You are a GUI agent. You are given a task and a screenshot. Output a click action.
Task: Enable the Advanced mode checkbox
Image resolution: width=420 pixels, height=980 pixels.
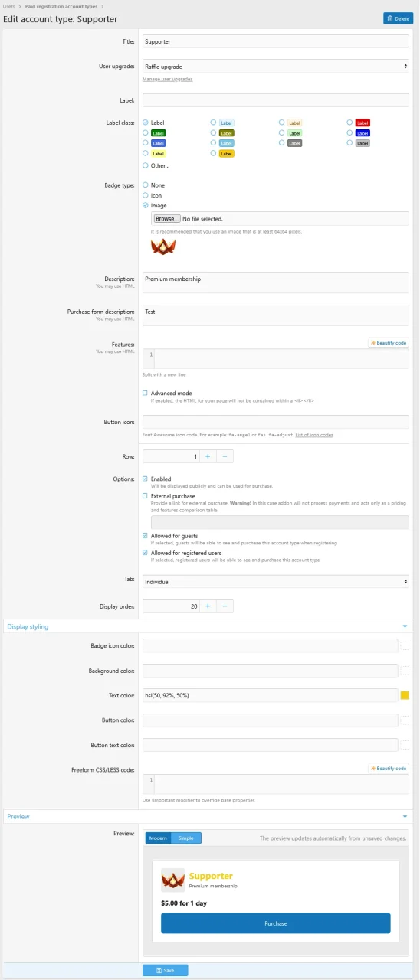pos(146,393)
